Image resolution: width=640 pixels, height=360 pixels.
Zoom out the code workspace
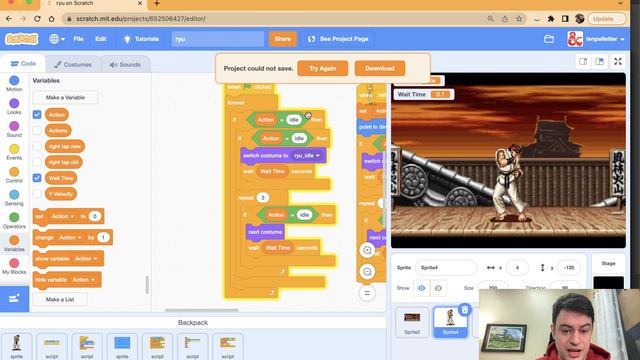[x=367, y=271]
